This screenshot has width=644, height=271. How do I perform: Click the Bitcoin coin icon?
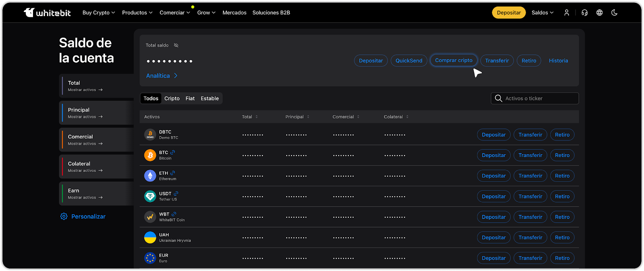pos(150,155)
